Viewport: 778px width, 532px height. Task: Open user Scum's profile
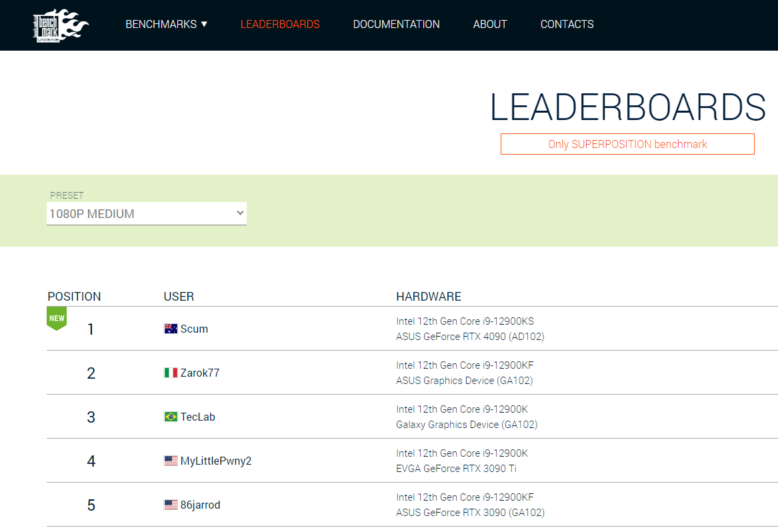tap(194, 329)
